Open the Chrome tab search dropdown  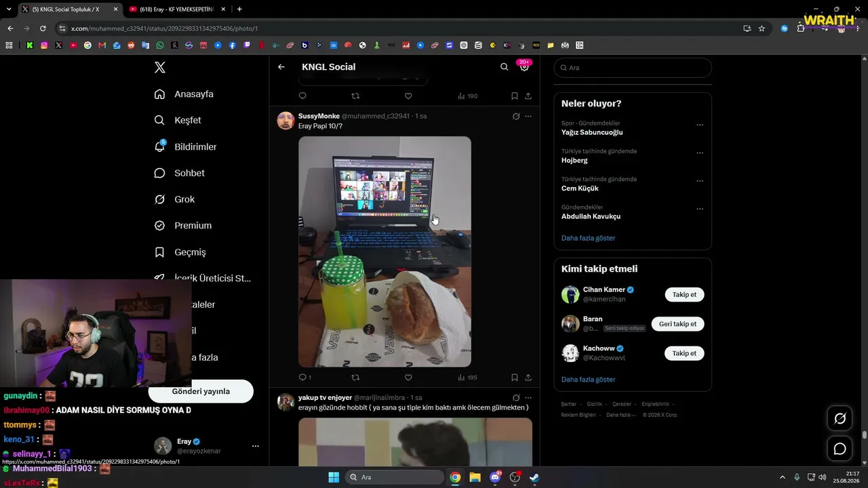coord(9,9)
